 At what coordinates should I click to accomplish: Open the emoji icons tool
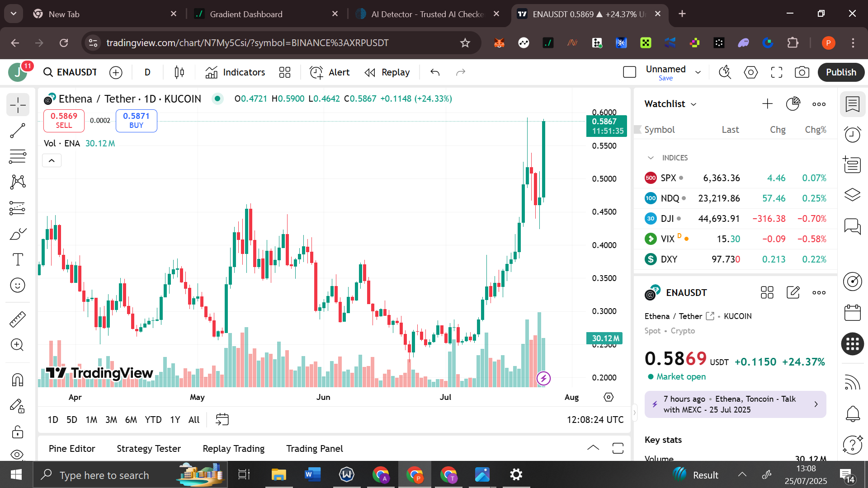(x=18, y=285)
